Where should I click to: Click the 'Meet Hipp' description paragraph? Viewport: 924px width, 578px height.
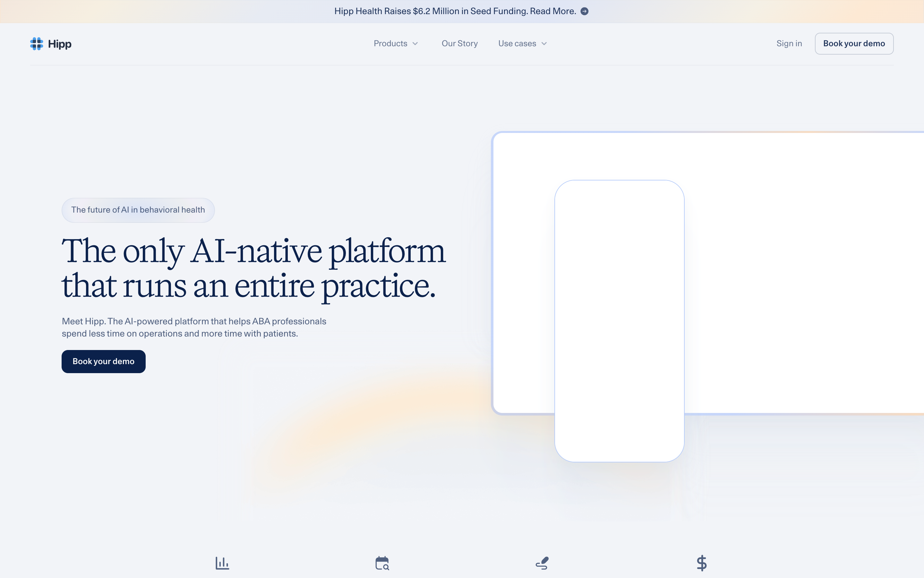pos(194,327)
